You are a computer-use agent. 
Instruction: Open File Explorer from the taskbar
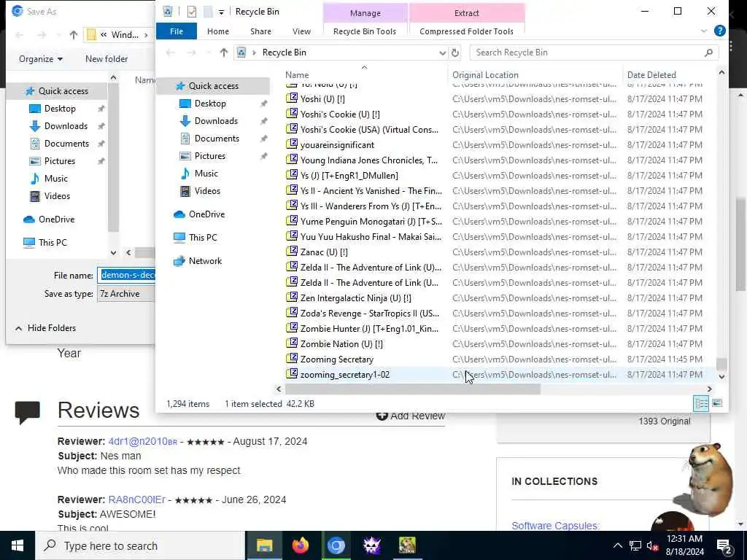(264, 545)
